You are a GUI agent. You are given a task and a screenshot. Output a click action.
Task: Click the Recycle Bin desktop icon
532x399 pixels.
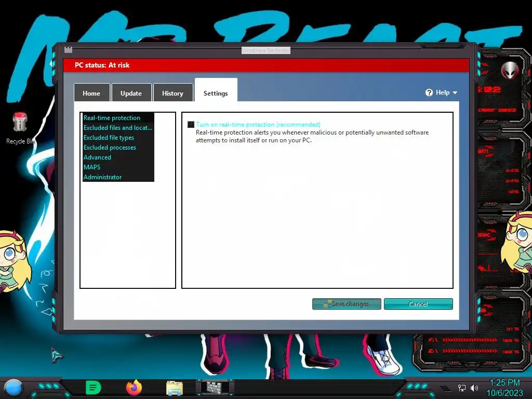pyautogui.click(x=20, y=128)
